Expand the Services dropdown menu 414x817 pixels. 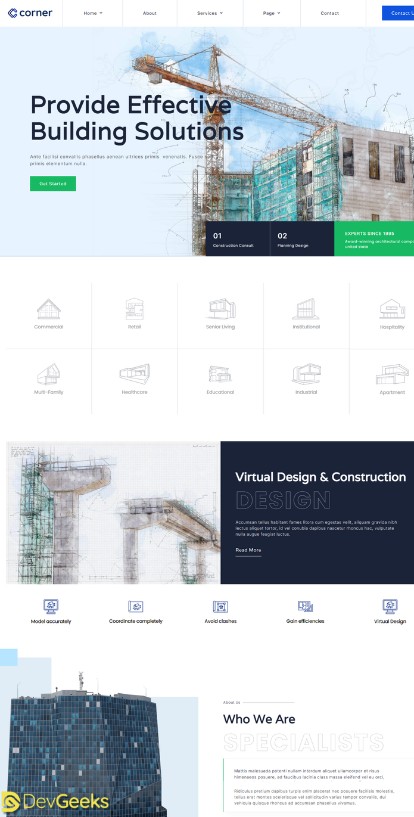210,13
